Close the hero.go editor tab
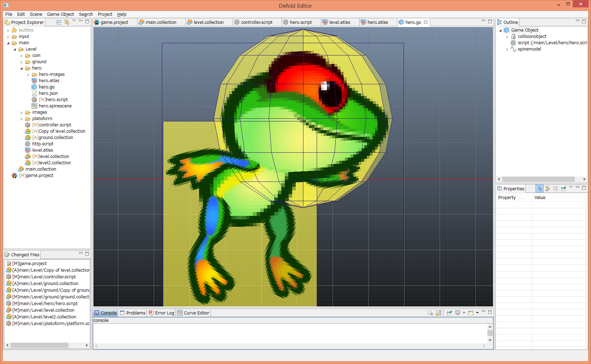The image size is (591, 364). tap(426, 22)
